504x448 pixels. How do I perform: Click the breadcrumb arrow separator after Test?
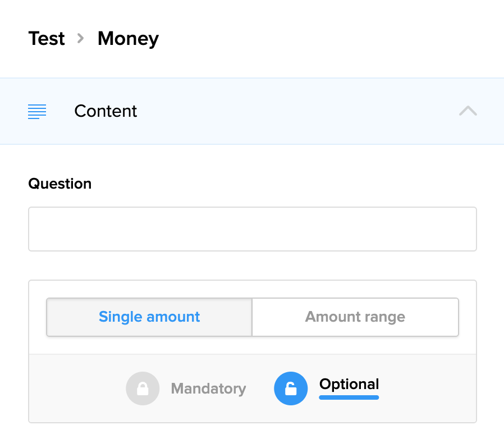[81, 39]
